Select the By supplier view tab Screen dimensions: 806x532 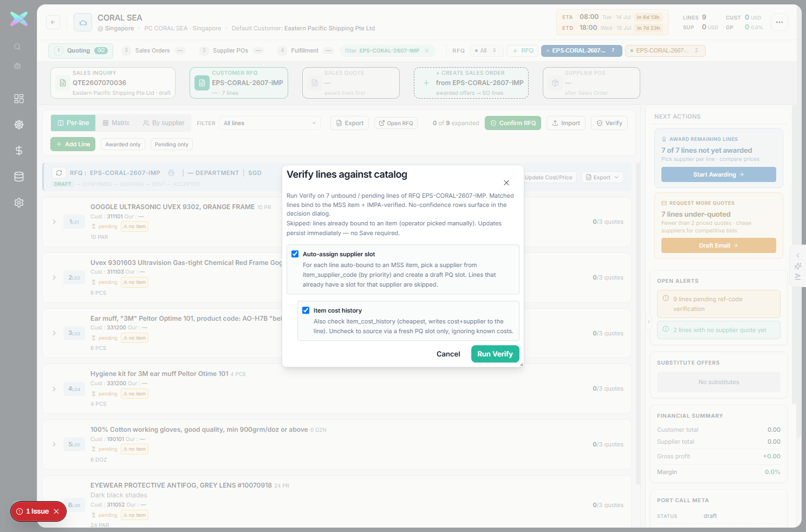tap(164, 123)
